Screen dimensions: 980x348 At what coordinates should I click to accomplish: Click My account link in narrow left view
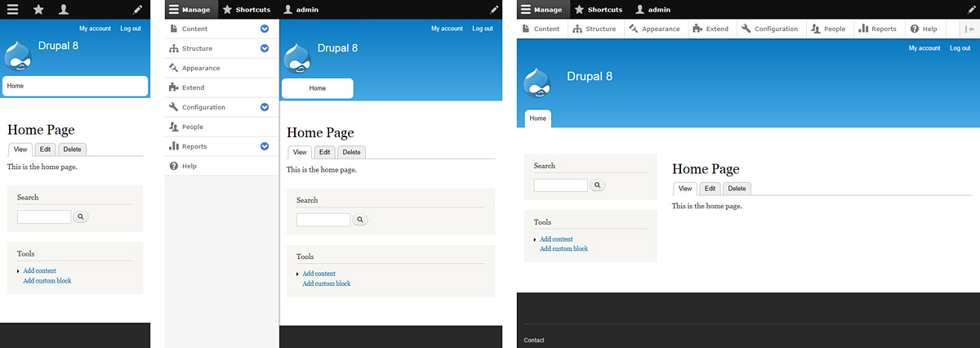(95, 29)
